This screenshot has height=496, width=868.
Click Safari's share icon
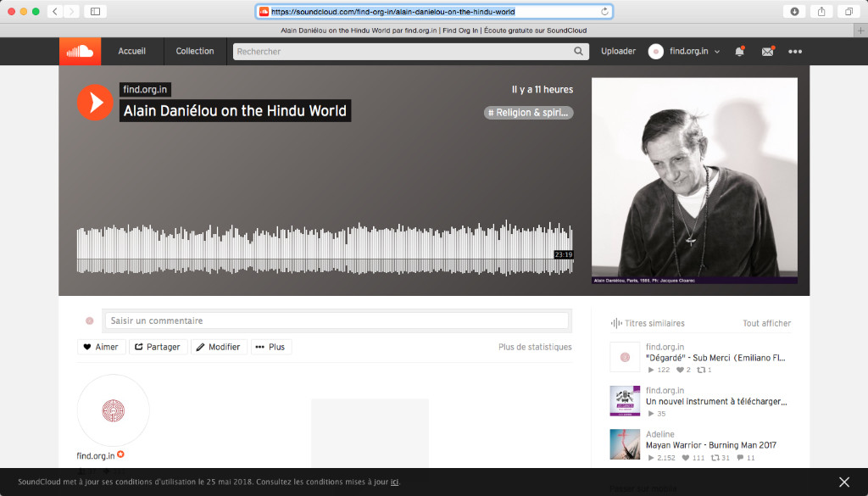coord(821,11)
